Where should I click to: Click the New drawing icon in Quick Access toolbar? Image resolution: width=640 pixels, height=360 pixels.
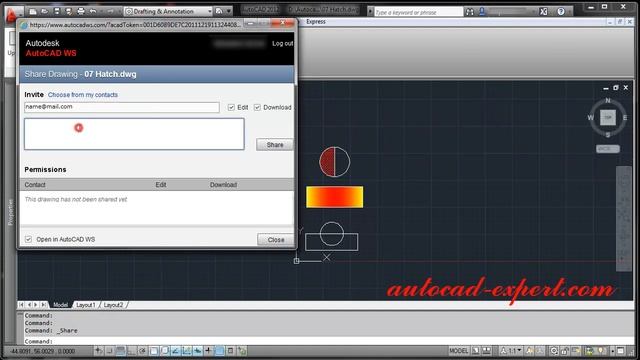(x=33, y=11)
